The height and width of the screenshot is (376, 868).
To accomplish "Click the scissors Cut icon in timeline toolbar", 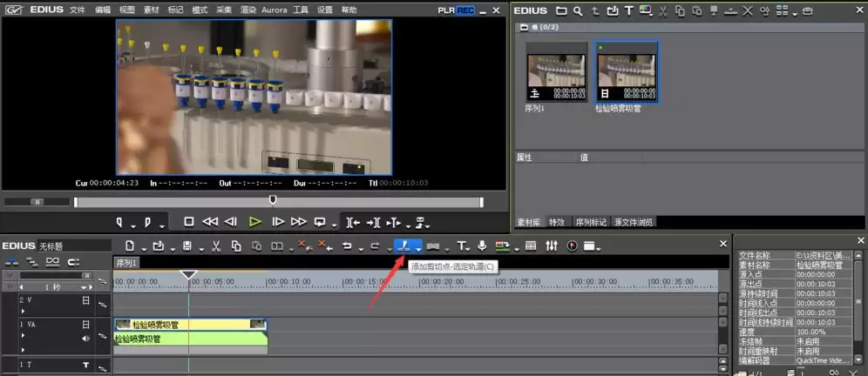I will 216,246.
